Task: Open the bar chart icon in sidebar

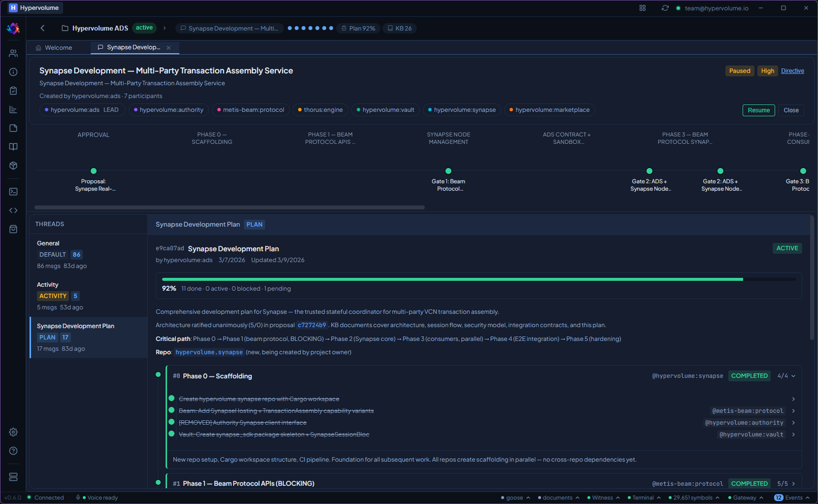Action: pos(13,109)
